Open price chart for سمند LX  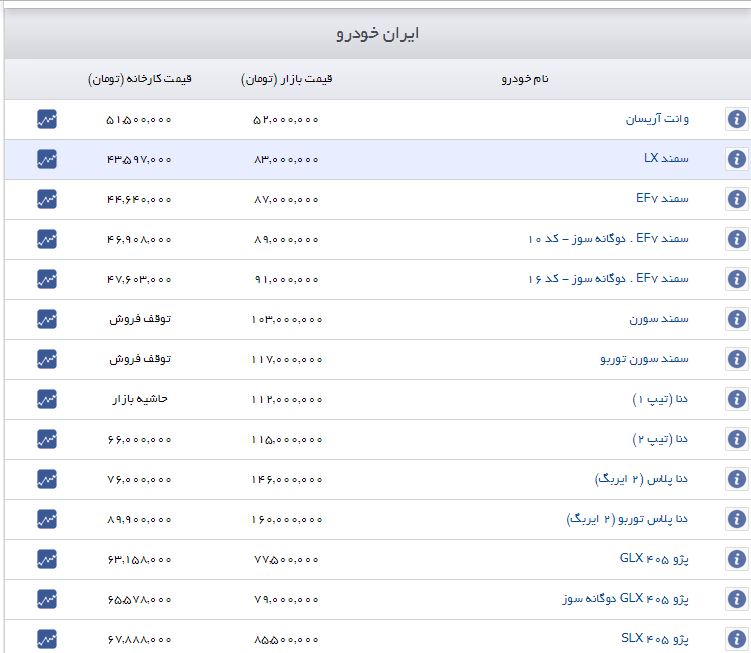coord(47,159)
